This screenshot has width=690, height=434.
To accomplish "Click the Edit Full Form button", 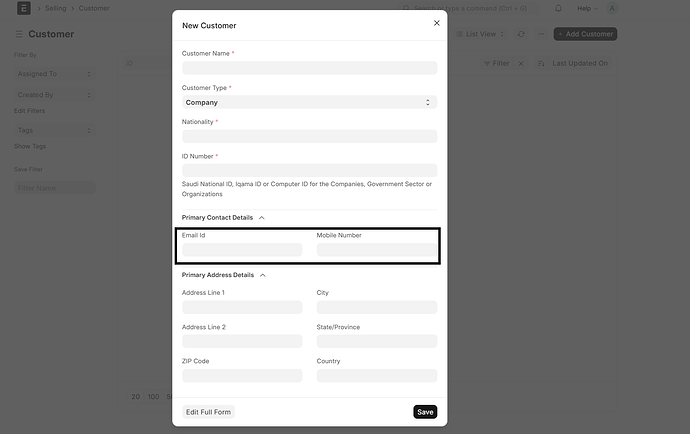I will pos(208,412).
